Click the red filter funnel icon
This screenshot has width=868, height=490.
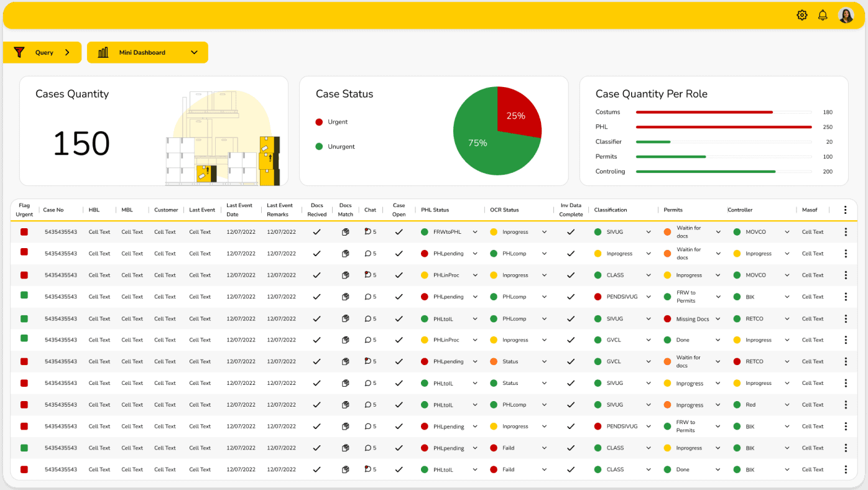pos(19,52)
